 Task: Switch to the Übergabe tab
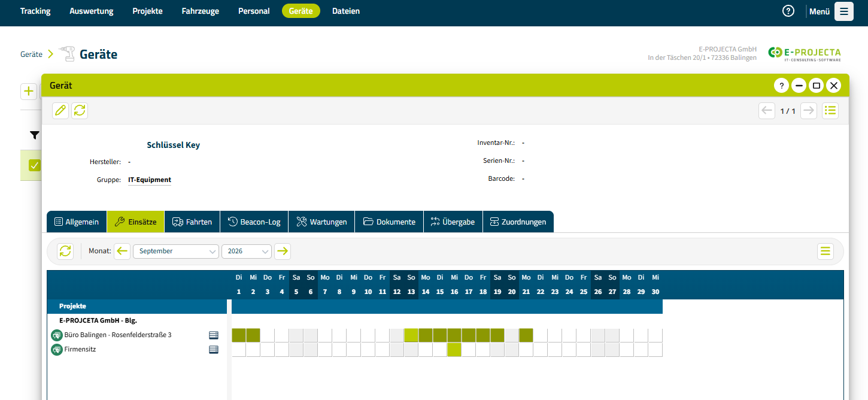tap(453, 222)
